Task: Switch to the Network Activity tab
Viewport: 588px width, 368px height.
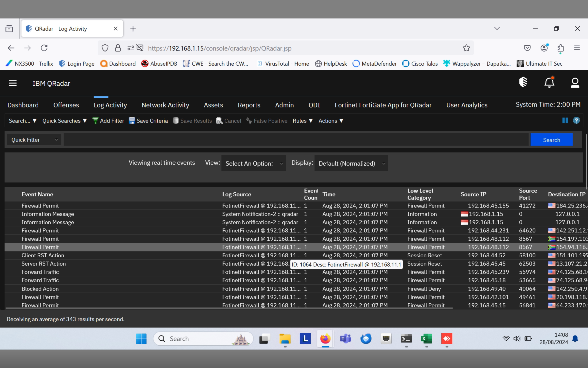Action: pos(165,105)
